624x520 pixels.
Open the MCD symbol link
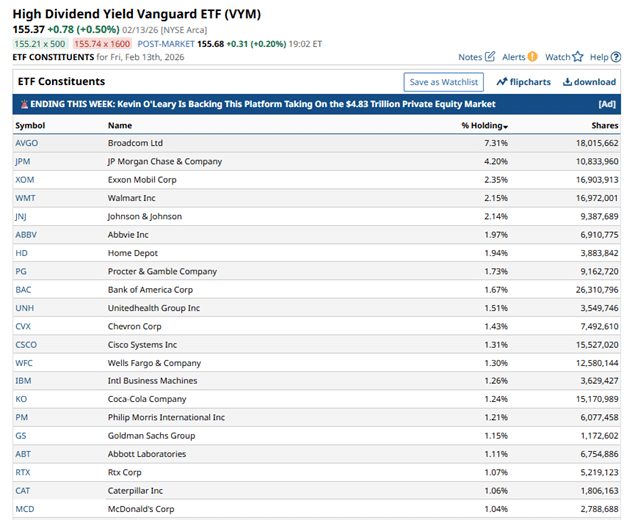25,508
